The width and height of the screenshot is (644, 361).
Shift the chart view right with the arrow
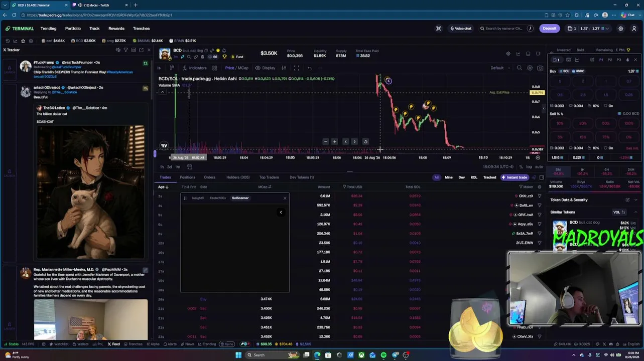(354, 141)
